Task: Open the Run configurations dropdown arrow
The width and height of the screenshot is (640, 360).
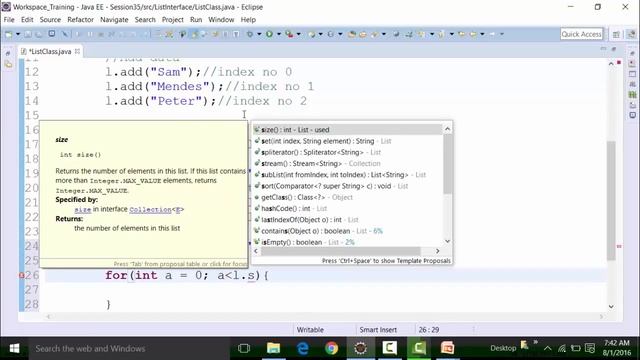Action: point(279,34)
